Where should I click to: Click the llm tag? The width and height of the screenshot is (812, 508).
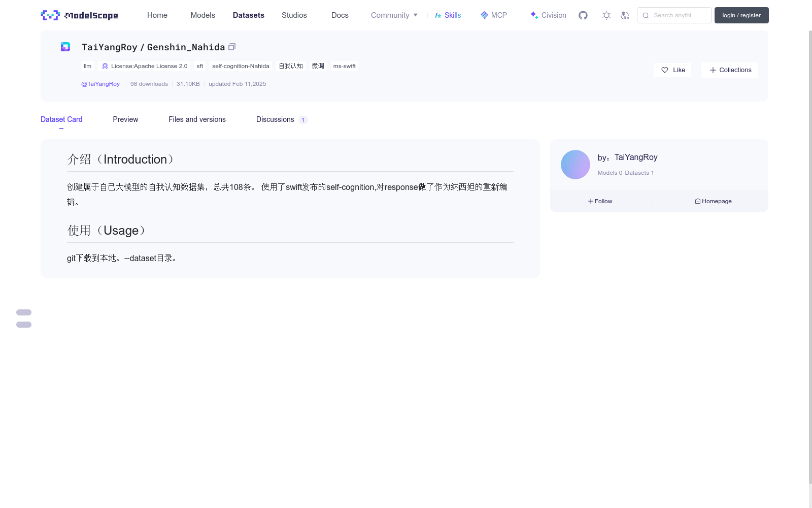[x=88, y=66]
